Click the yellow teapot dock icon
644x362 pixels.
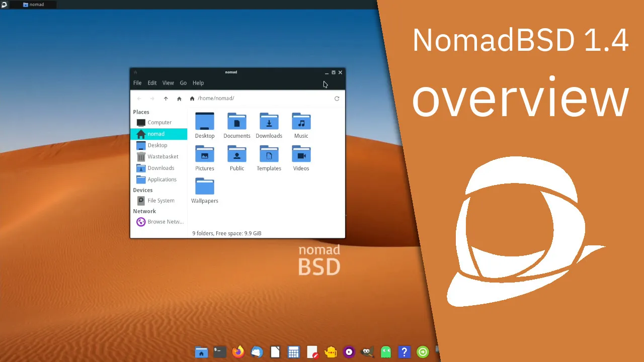point(331,352)
